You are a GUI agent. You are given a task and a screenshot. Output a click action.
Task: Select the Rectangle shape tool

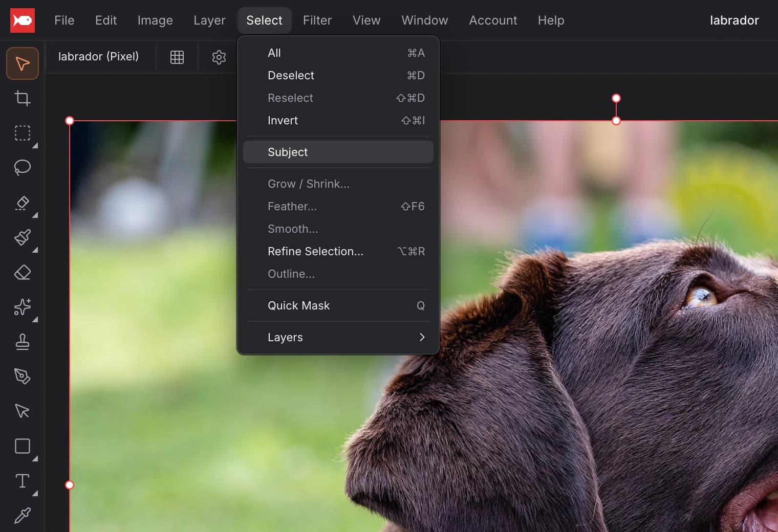[x=23, y=446]
